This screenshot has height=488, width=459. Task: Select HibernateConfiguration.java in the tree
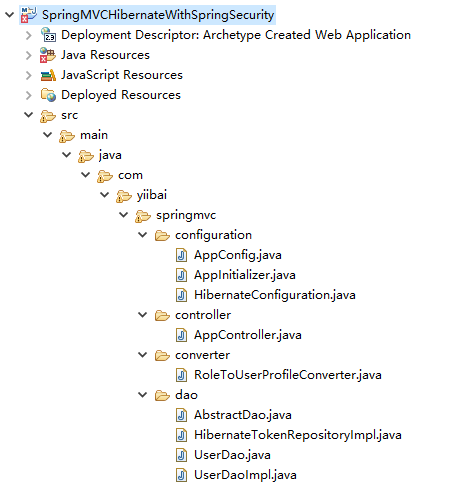click(275, 295)
